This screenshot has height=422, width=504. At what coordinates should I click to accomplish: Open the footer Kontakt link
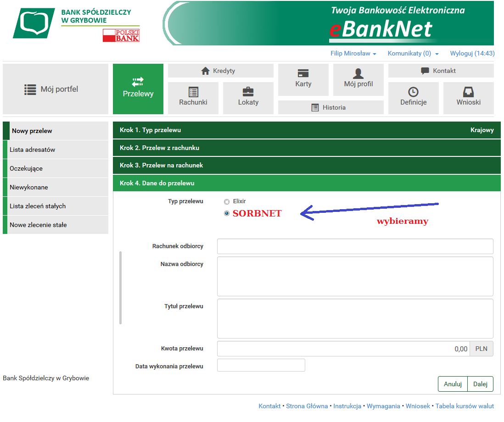[269, 406]
